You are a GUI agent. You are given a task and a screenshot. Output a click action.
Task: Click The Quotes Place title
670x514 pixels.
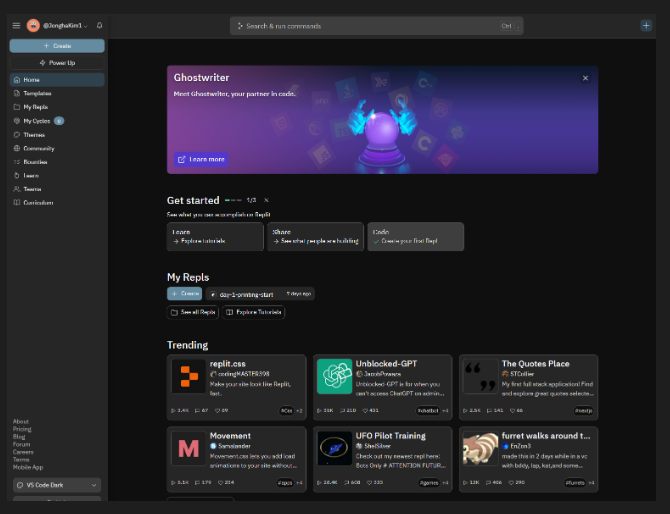coord(535,364)
